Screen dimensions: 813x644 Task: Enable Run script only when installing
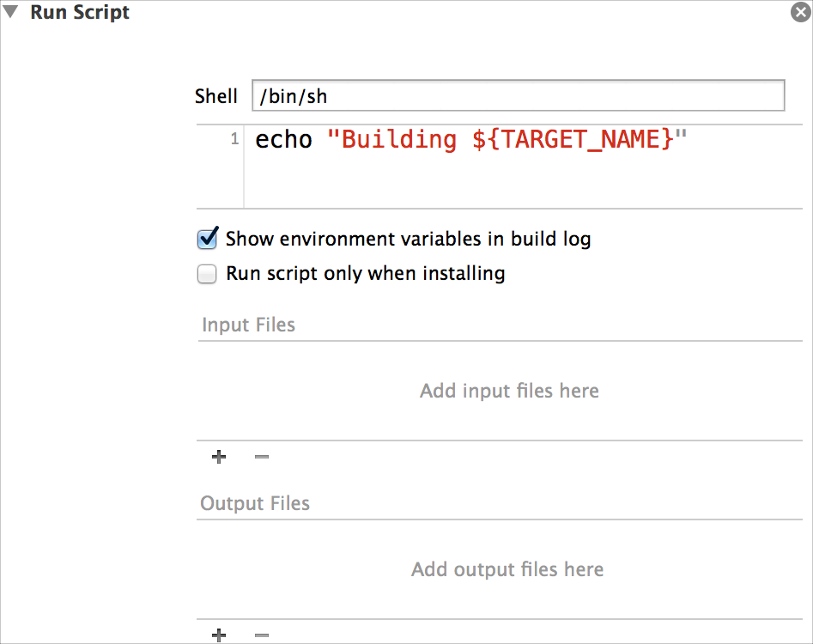coord(208,274)
